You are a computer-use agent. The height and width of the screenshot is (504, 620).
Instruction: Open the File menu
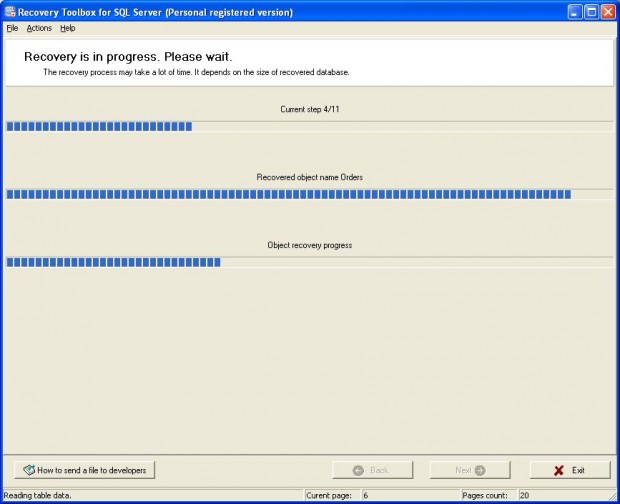point(12,28)
